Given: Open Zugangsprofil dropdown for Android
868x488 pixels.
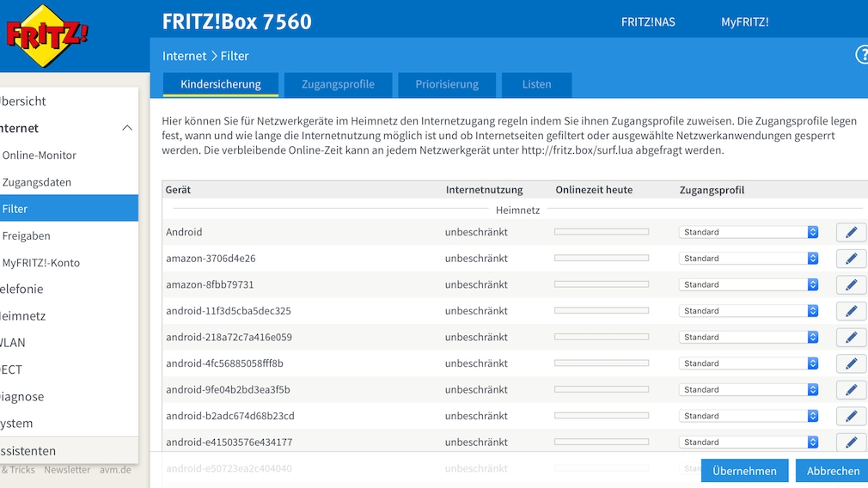Looking at the screenshot, I should coord(749,232).
